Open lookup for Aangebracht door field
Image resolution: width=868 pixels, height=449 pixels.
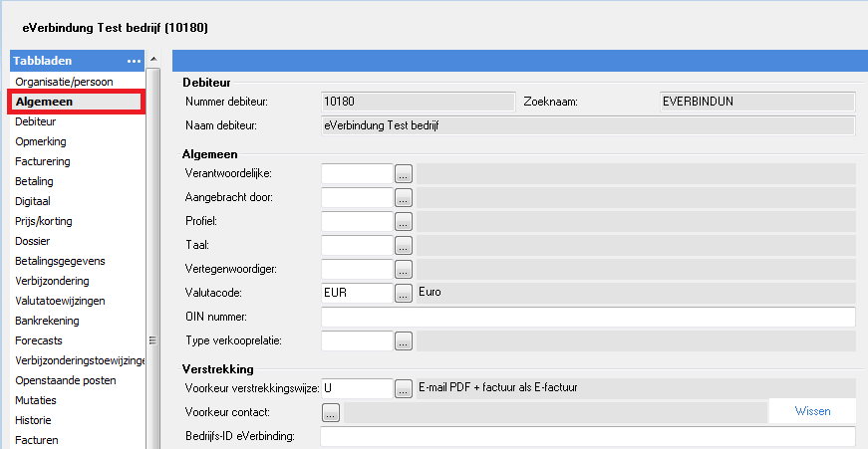404,197
